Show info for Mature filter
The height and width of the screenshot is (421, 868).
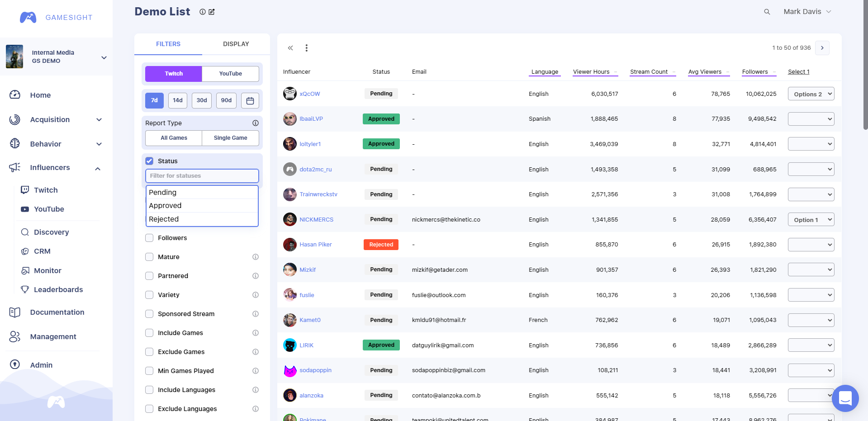pyautogui.click(x=256, y=257)
